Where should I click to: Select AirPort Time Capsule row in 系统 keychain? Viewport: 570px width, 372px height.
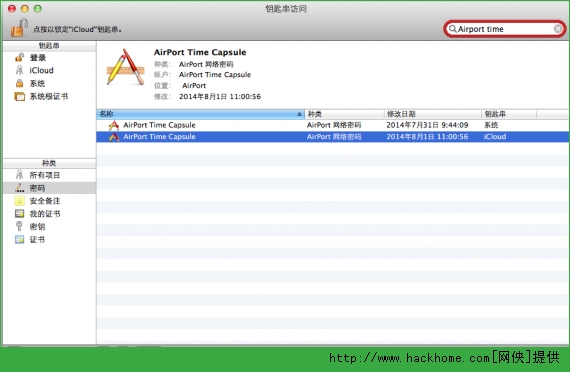333,125
